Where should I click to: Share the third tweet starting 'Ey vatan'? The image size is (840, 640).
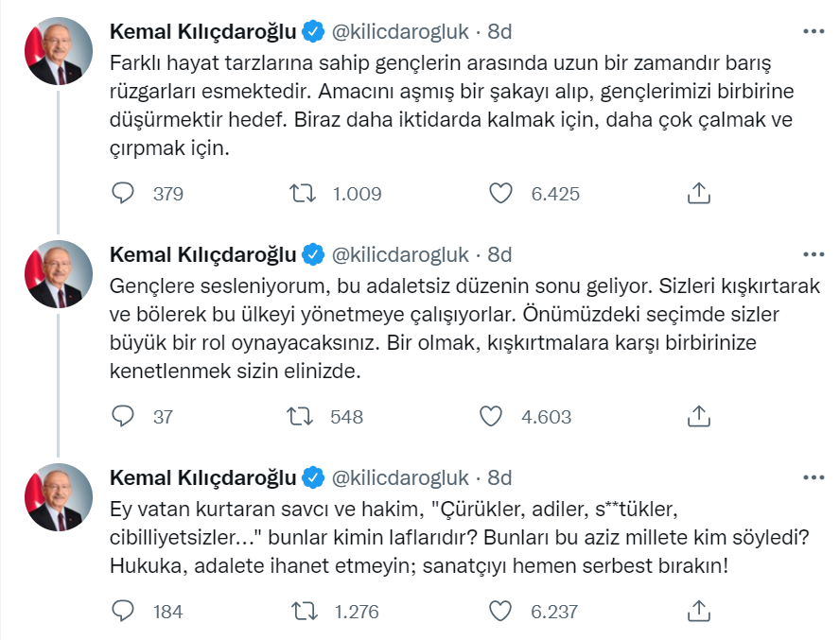[697, 611]
